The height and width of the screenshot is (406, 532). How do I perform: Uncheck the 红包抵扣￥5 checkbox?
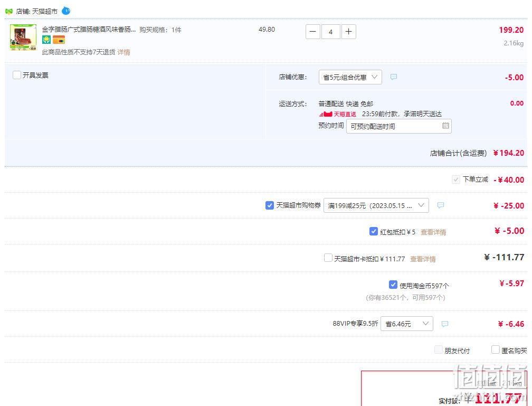pos(373,232)
